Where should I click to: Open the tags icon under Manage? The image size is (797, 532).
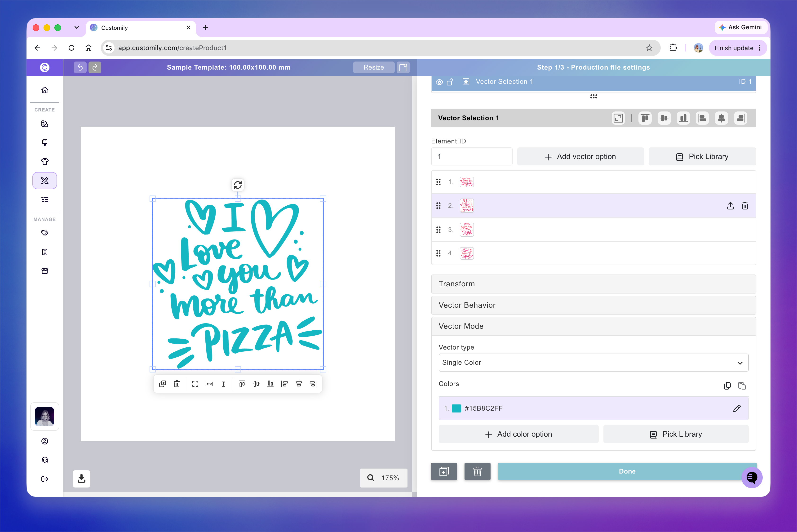pos(45,233)
